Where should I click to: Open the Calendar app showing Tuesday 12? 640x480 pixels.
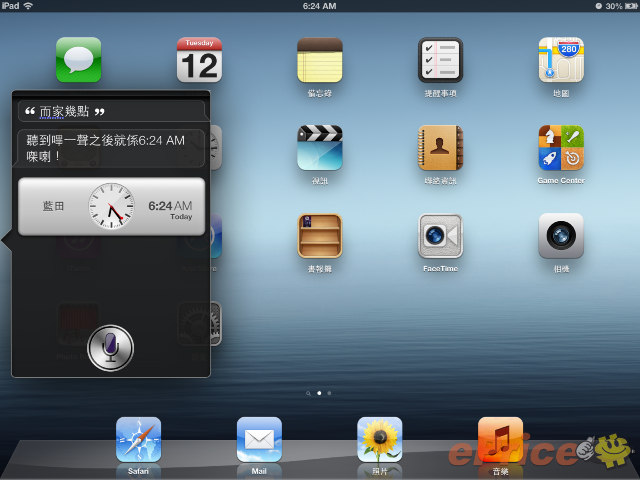point(199,59)
